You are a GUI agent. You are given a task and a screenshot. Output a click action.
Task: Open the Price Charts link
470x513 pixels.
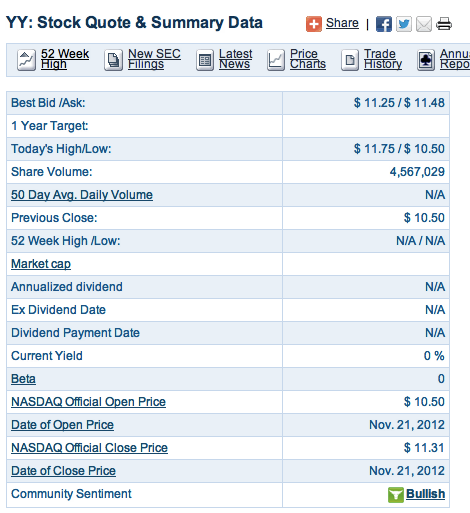308,59
